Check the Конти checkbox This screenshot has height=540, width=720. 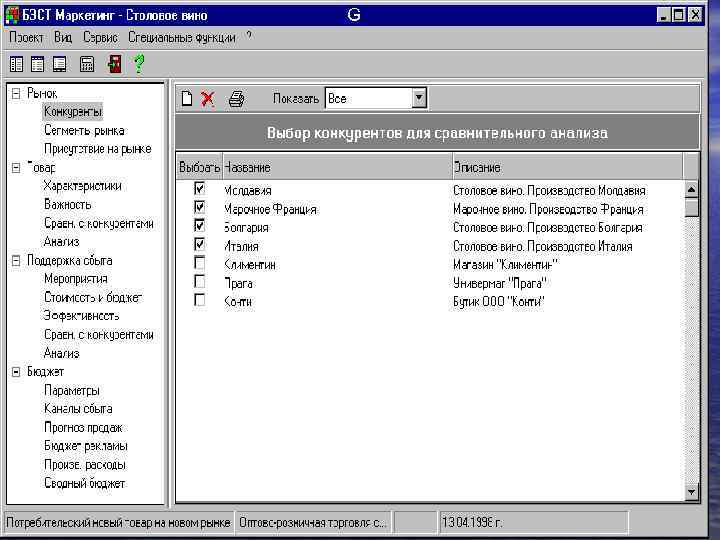[x=199, y=300]
